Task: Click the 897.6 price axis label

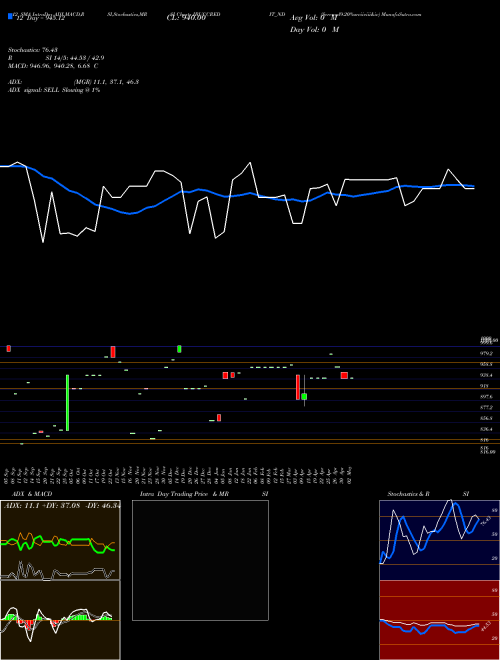Action: (485, 397)
